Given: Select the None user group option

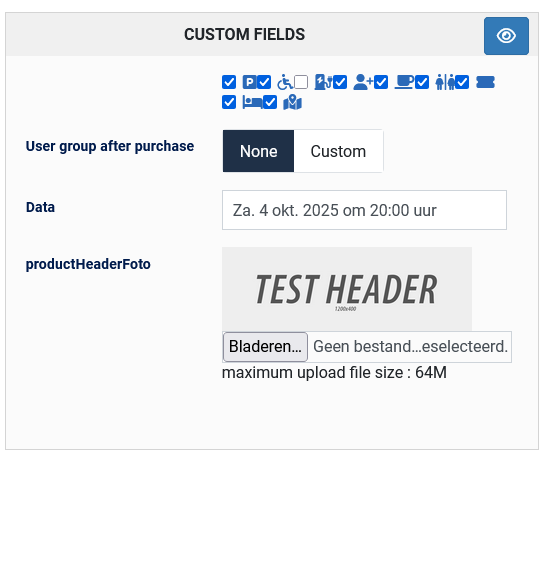Looking at the screenshot, I should click(x=258, y=151).
